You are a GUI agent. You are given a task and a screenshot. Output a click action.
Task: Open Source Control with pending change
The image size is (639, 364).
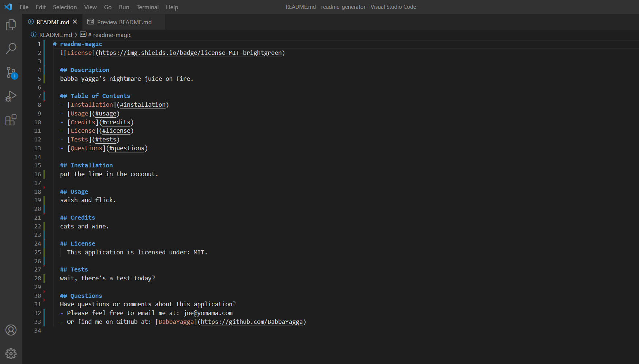tap(11, 72)
